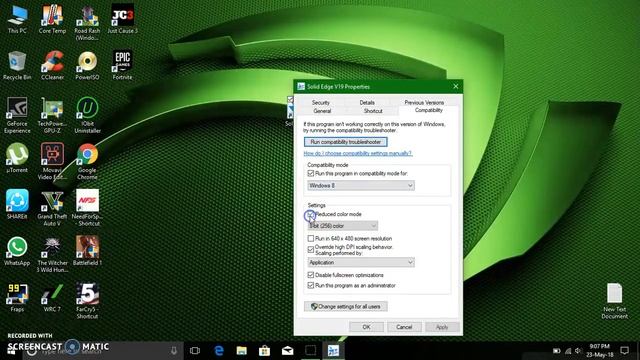The width and height of the screenshot is (640, 360).
Task: Click Microsoft Edge taskbar icon
Action: click(x=219, y=350)
